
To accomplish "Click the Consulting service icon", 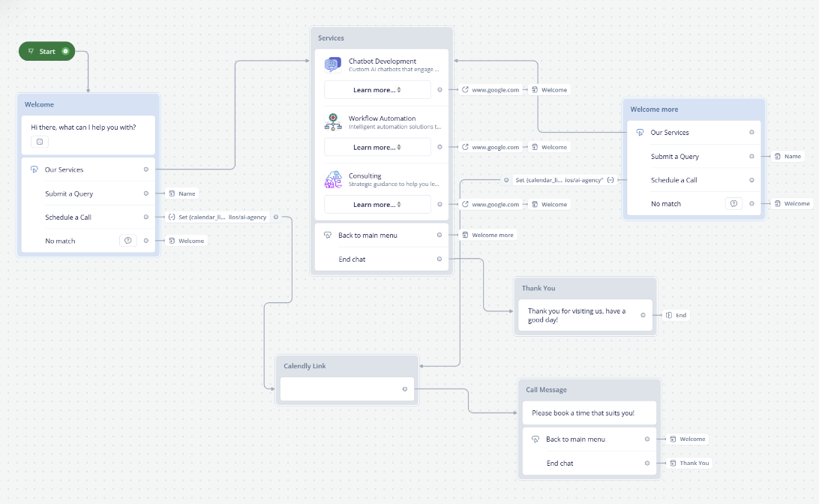I will point(332,179).
